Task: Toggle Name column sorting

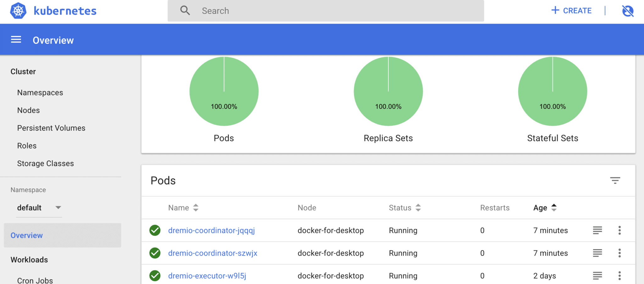Action: pyautogui.click(x=196, y=208)
